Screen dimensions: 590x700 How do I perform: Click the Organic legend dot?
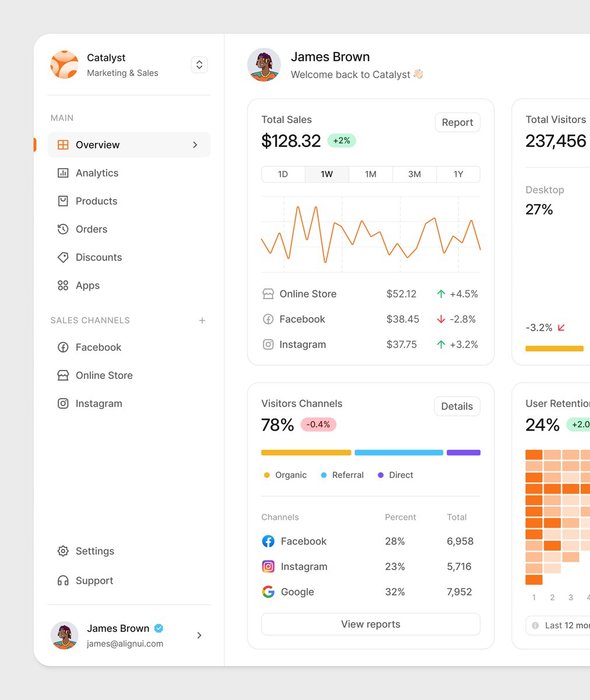coord(267,475)
